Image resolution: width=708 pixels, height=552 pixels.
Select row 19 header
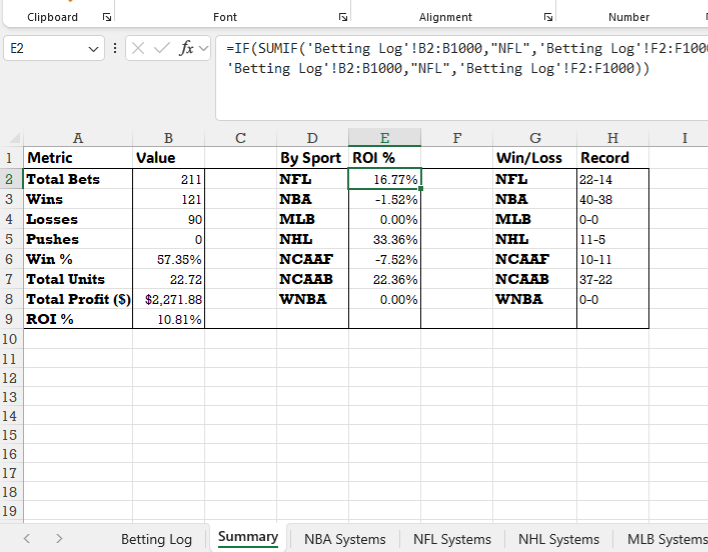[x=10, y=511]
